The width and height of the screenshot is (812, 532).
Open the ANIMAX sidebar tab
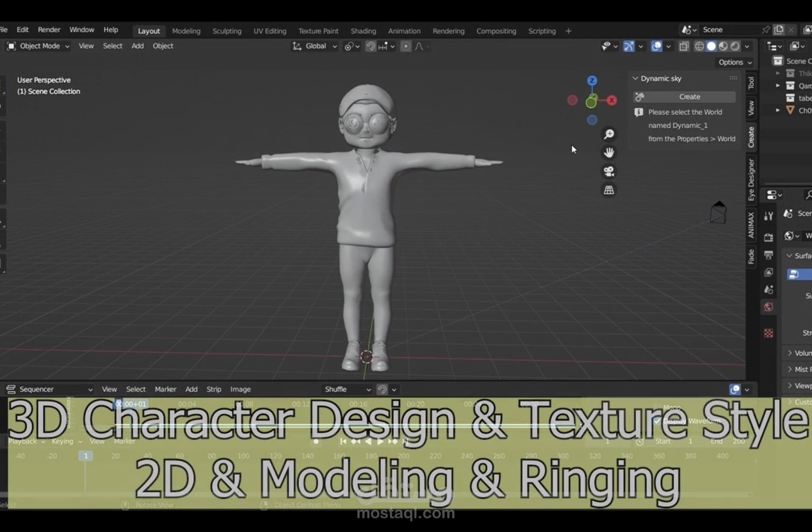[751, 225]
